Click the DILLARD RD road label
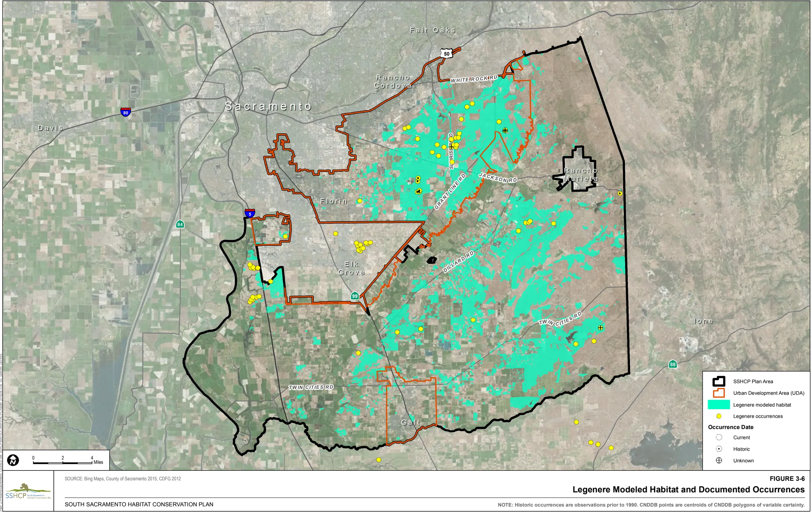This screenshot has height=512, width=812. click(x=458, y=262)
